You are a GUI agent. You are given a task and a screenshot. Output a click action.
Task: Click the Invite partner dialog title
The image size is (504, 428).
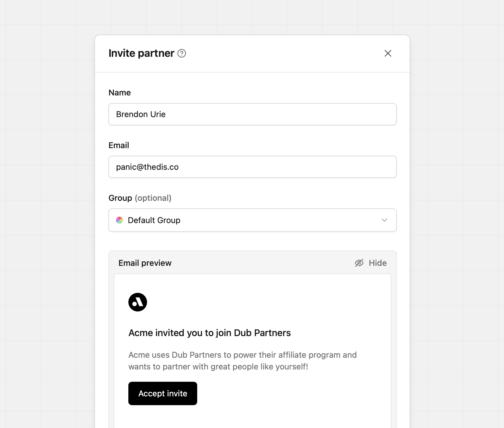click(x=141, y=53)
